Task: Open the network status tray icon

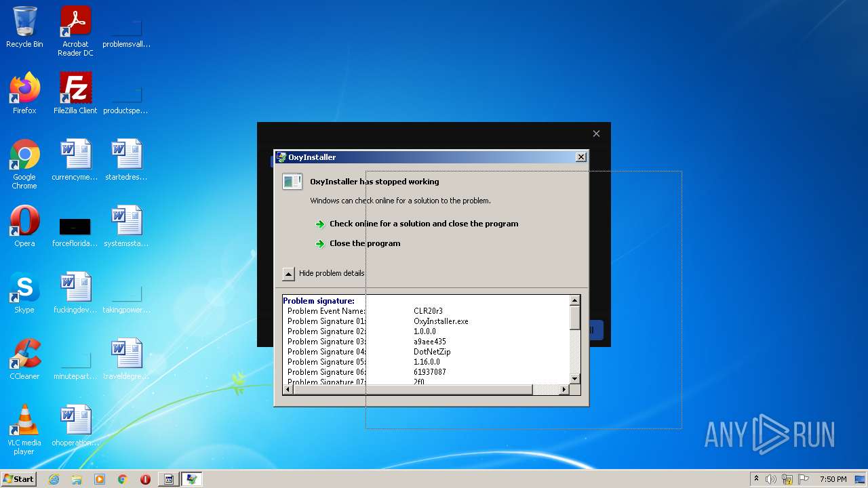Action: [x=787, y=479]
